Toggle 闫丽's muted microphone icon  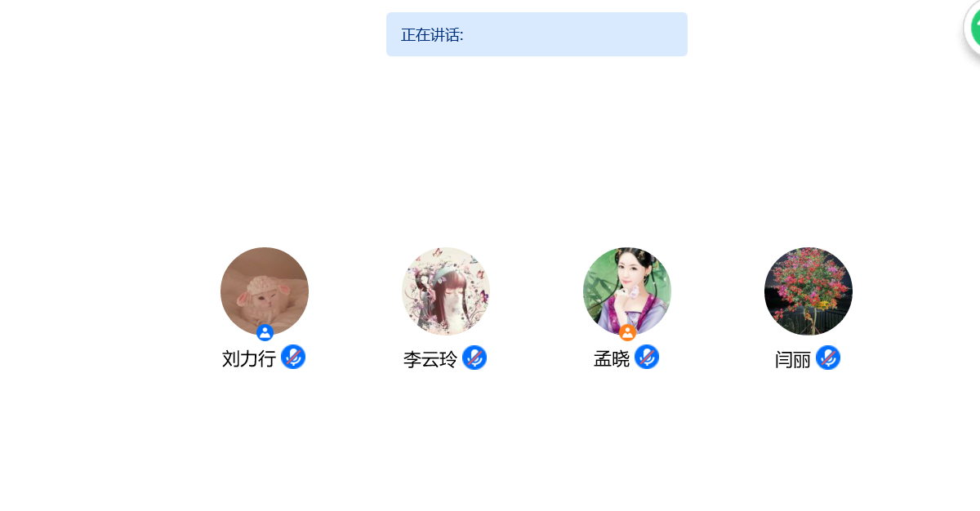pyautogui.click(x=828, y=358)
